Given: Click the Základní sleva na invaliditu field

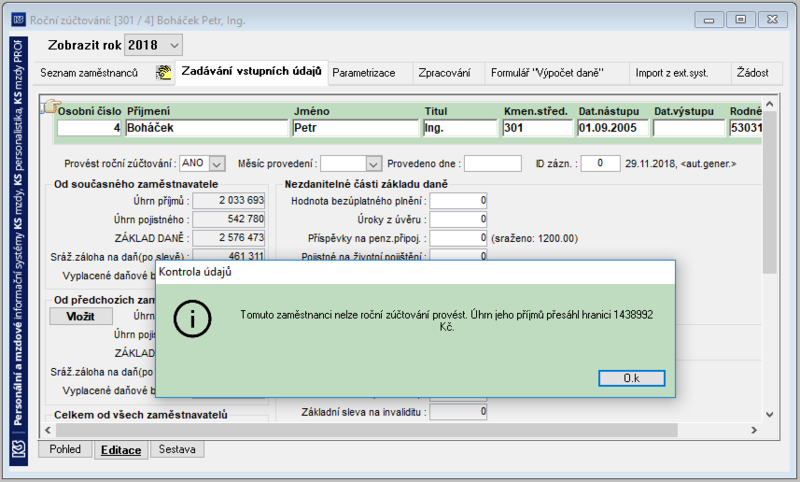Looking at the screenshot, I should pos(458,412).
